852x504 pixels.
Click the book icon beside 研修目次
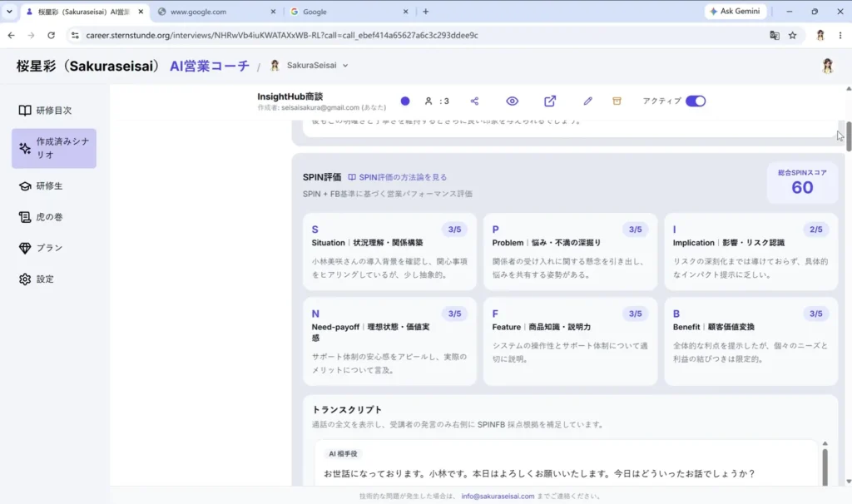point(24,111)
